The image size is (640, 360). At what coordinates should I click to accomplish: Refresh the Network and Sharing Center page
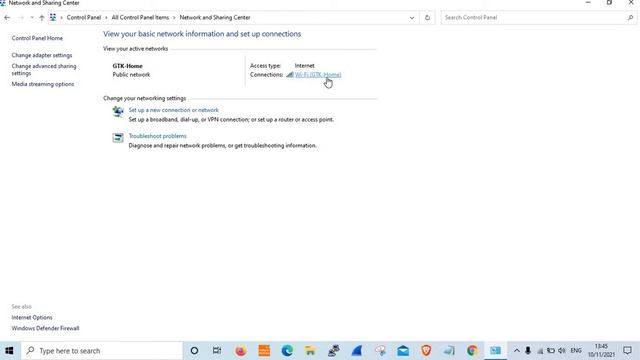(427, 18)
